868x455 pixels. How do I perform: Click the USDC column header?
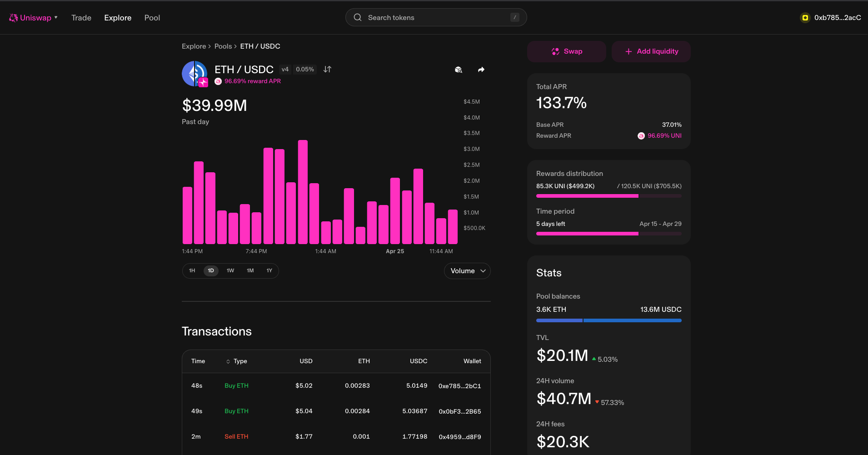419,361
